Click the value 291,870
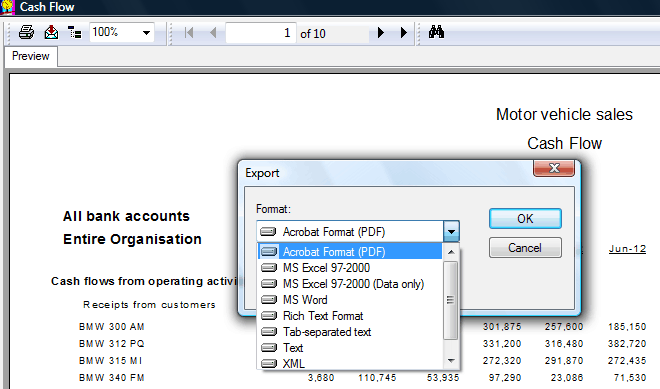 [564, 361]
